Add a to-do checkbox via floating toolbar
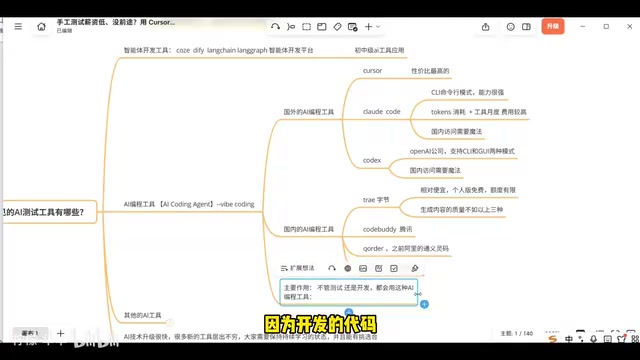Viewport: 640px width, 360px height. tap(394, 268)
